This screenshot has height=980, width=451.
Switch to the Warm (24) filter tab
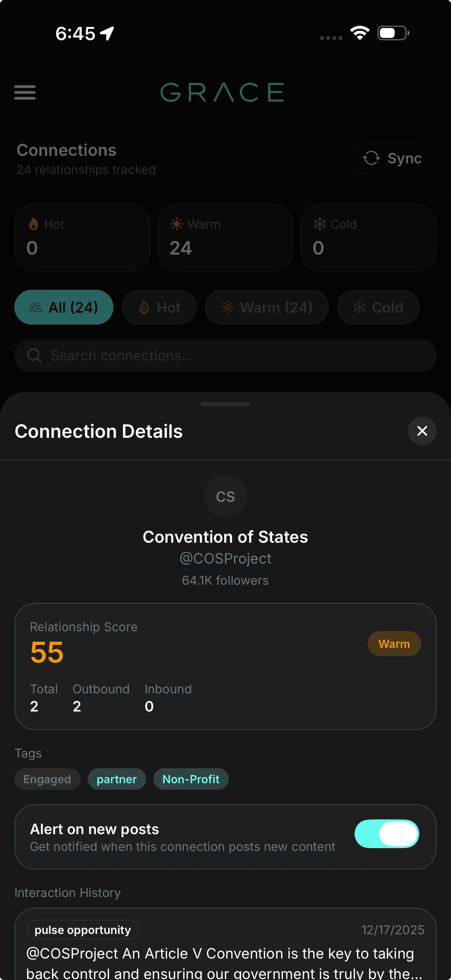click(x=266, y=308)
